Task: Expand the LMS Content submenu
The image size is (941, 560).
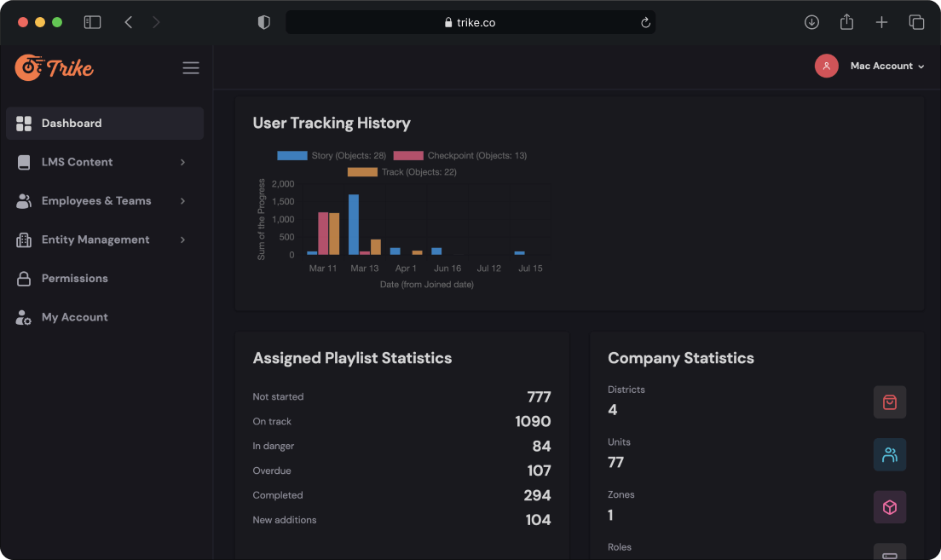Action: tap(182, 162)
